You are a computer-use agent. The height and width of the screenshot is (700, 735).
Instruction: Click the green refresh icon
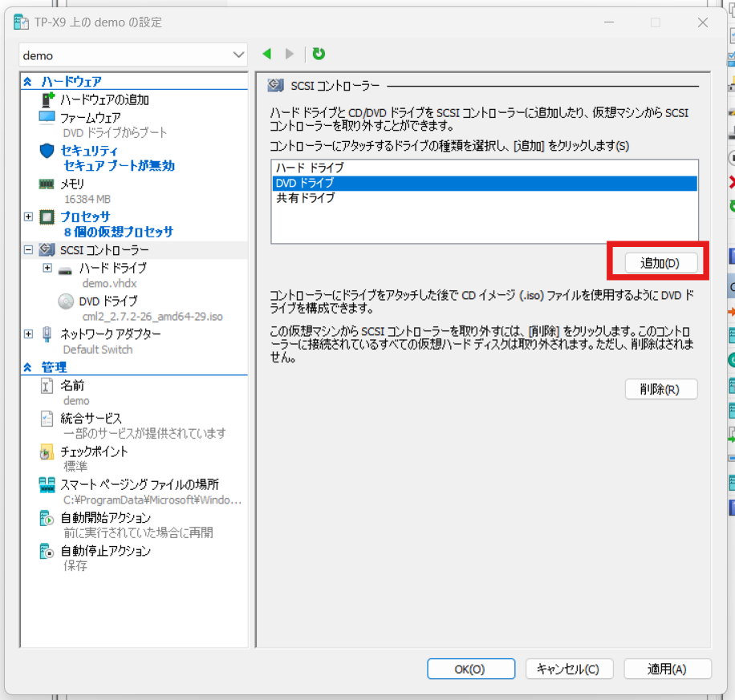pyautogui.click(x=319, y=54)
